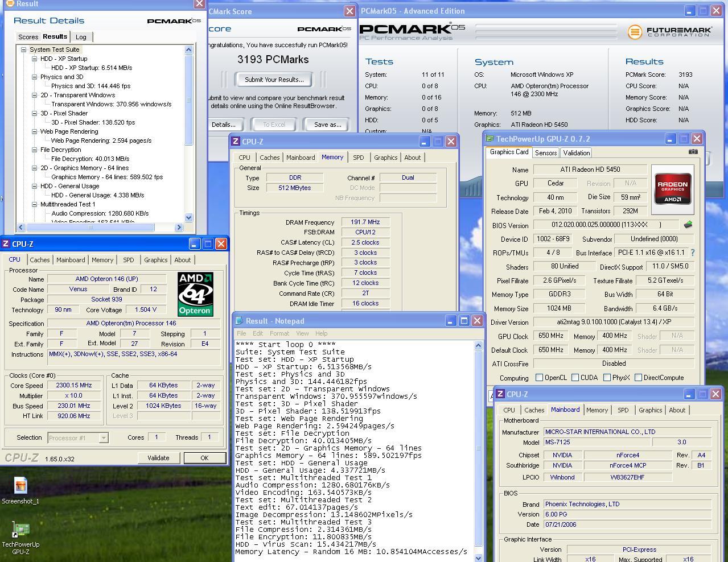Collapse the File Decryption node
This screenshot has height=562, width=728.
click(x=34, y=150)
